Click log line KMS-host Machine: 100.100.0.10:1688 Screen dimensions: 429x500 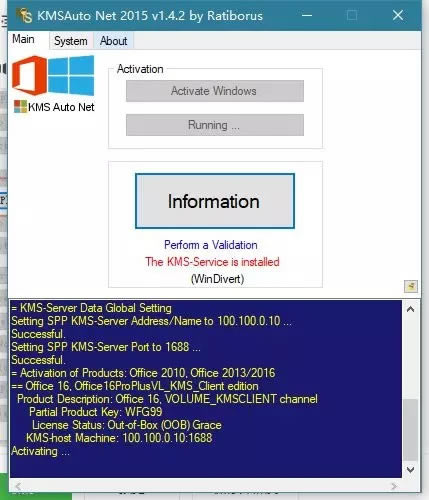click(119, 438)
